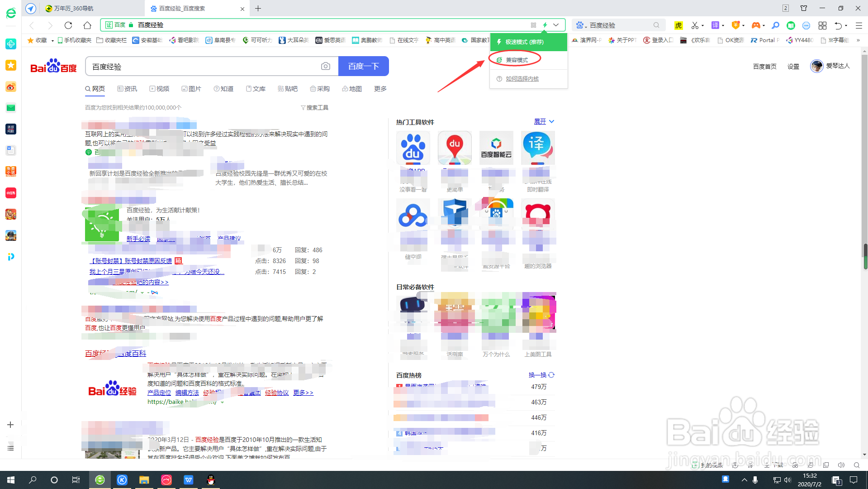The image size is (868, 489).
Task: Open the purple translate extension icon
Action: [x=715, y=25]
